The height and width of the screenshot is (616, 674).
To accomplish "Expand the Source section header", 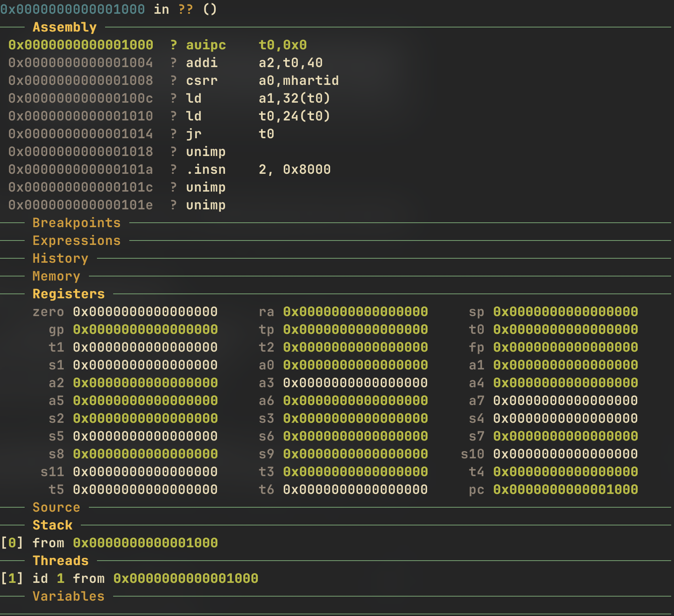I will point(56,507).
